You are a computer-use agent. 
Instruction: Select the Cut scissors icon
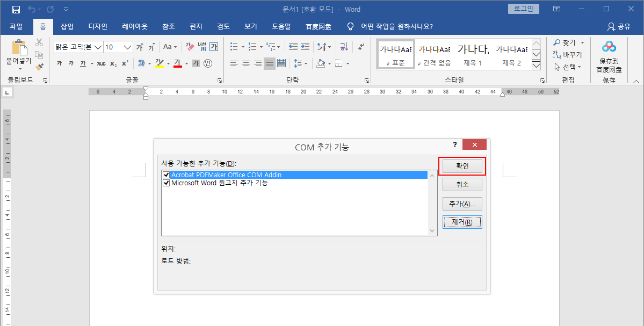(39, 42)
